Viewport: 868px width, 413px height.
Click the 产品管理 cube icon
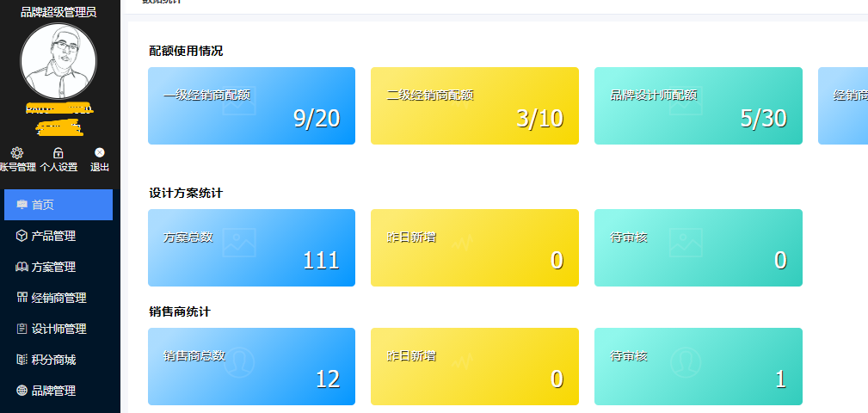point(22,236)
